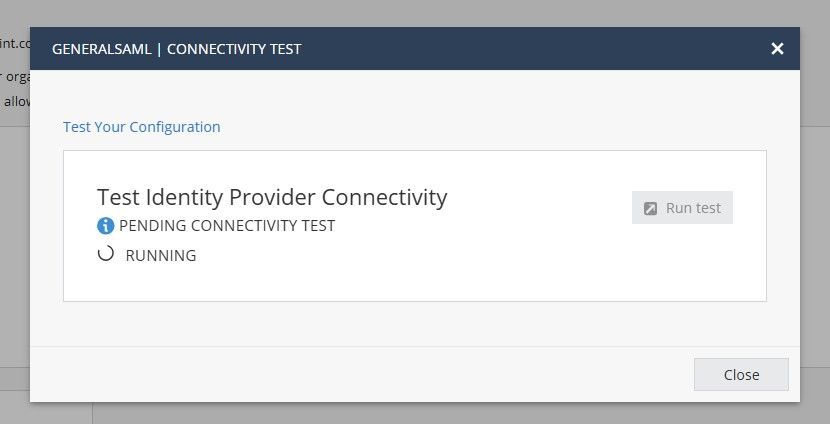The width and height of the screenshot is (830, 424).
Task: Click the partially hidden 'int.co' background text
Action: click(x=15, y=42)
